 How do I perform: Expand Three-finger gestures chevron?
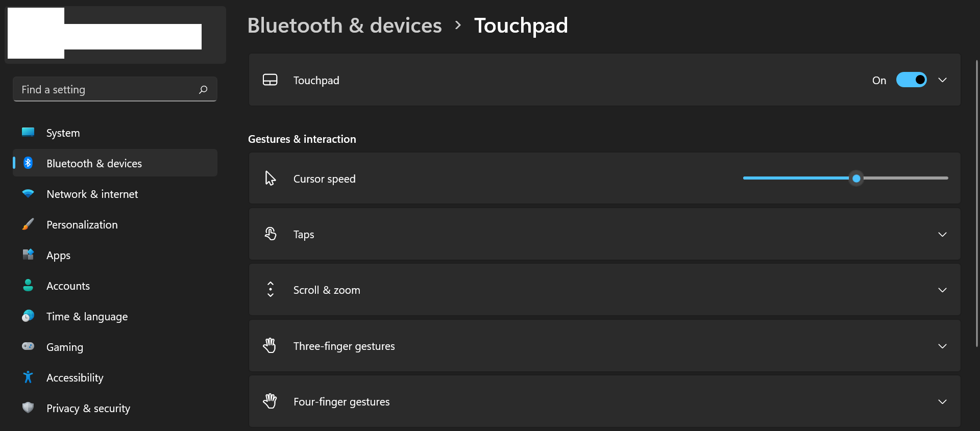942,346
